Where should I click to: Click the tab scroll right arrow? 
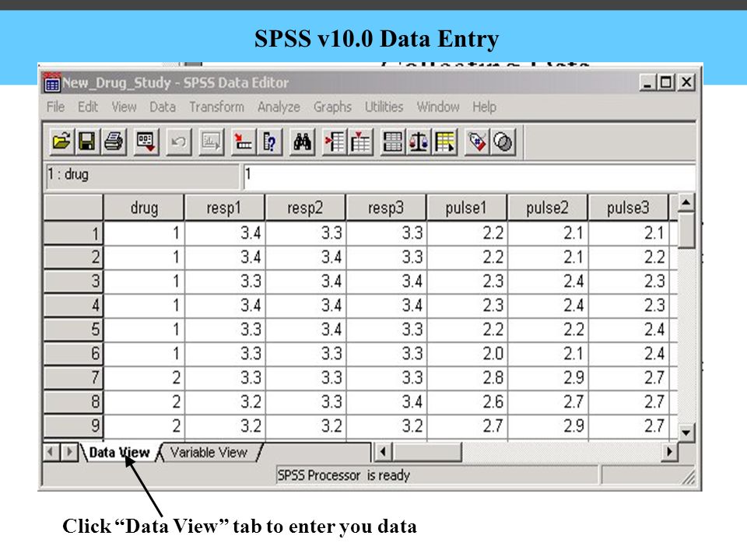click(69, 451)
